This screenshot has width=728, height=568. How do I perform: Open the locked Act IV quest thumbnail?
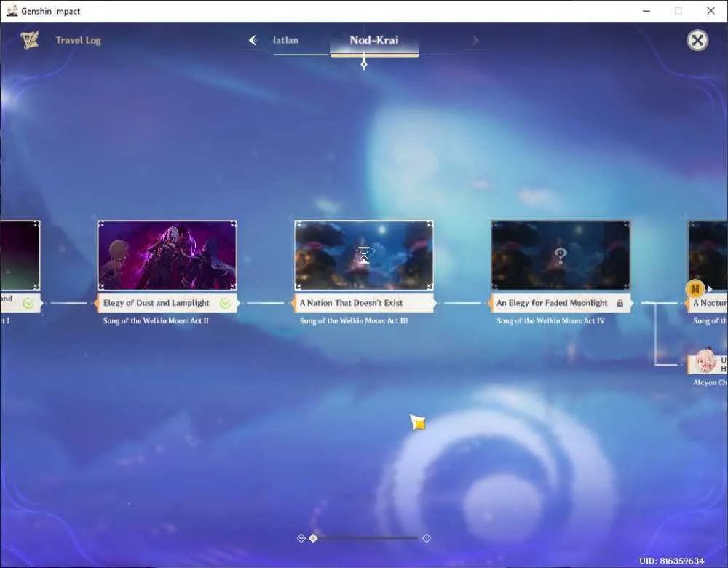point(561,256)
